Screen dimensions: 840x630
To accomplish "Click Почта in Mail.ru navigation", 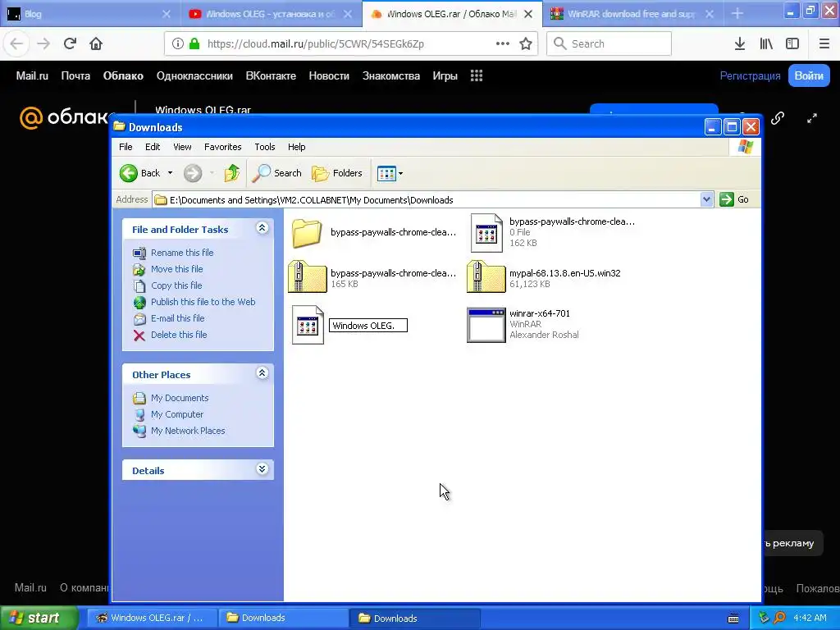I will tap(75, 75).
